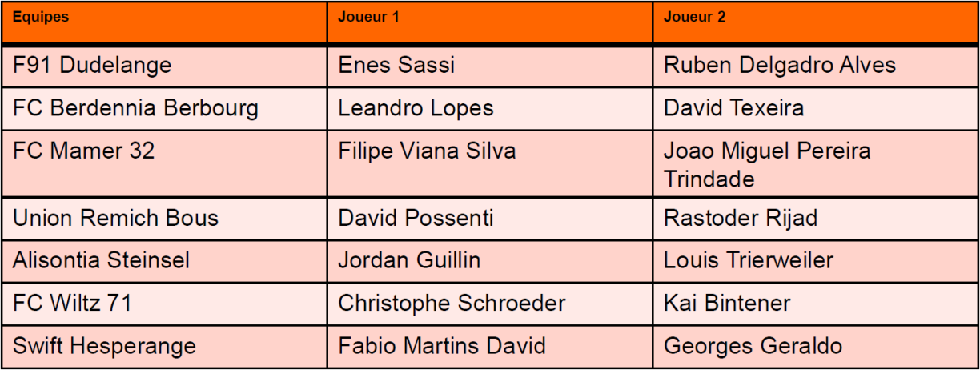Image resolution: width=980 pixels, height=370 pixels.
Task: Click the Alisontia Steinsel team cell
Action: (x=101, y=260)
